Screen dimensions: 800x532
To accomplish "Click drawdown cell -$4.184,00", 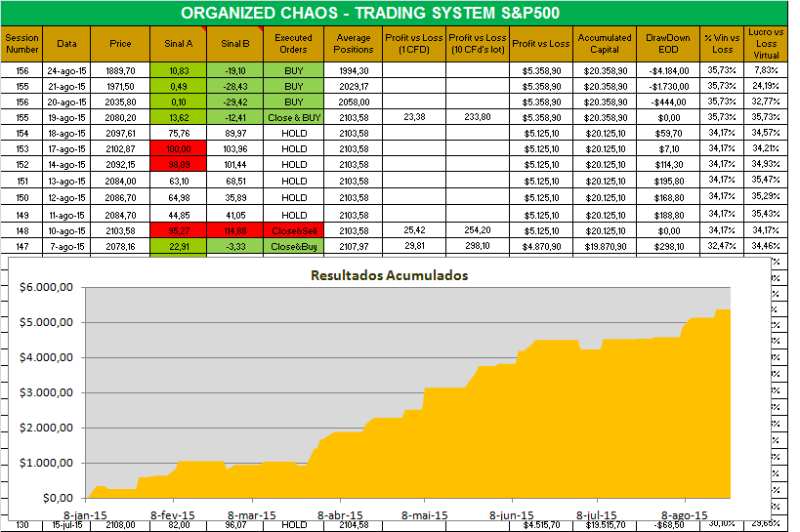I will [668, 70].
